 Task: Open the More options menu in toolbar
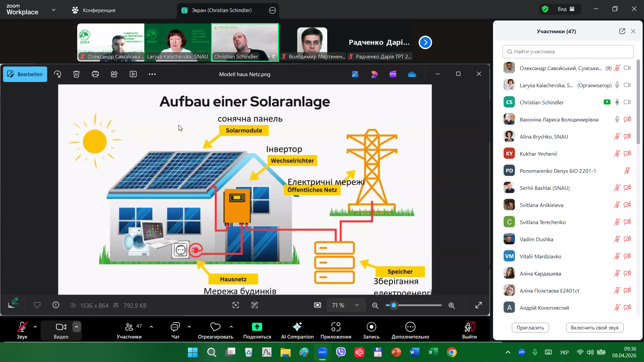410,330
